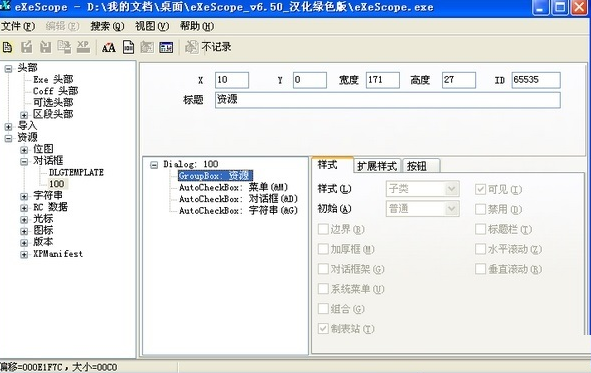Image resolution: width=591 pixels, height=373 pixels.
Task: Expand the 位图 tree node
Action: coord(24,150)
